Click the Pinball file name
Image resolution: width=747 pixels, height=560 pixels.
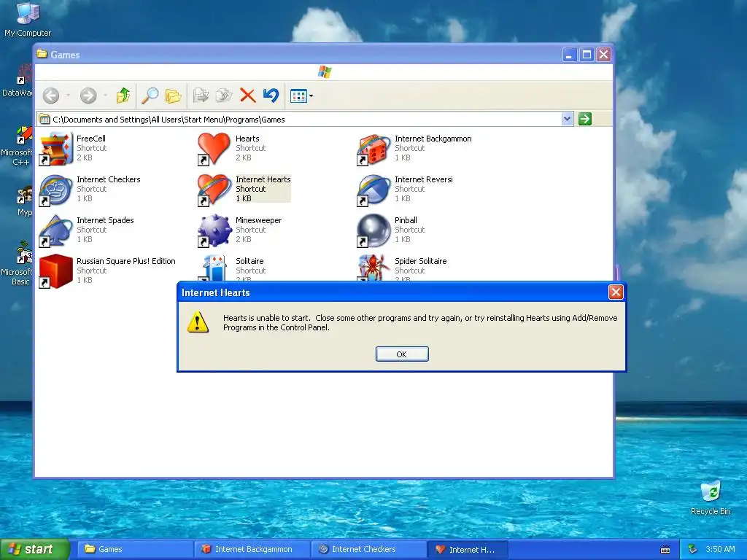pos(406,220)
